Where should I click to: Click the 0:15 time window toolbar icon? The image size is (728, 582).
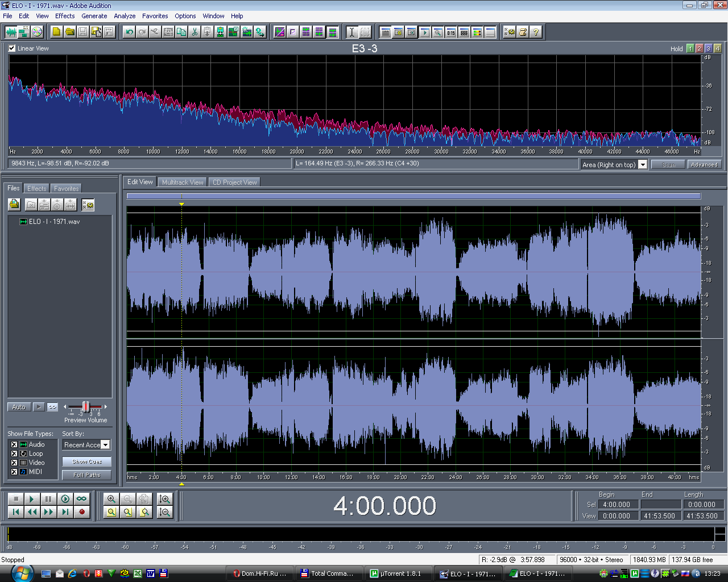(x=451, y=32)
